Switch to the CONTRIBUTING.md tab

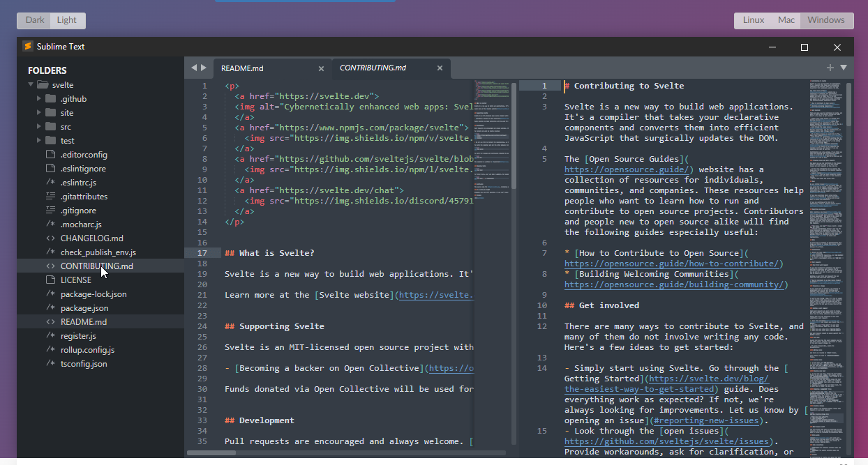point(373,68)
